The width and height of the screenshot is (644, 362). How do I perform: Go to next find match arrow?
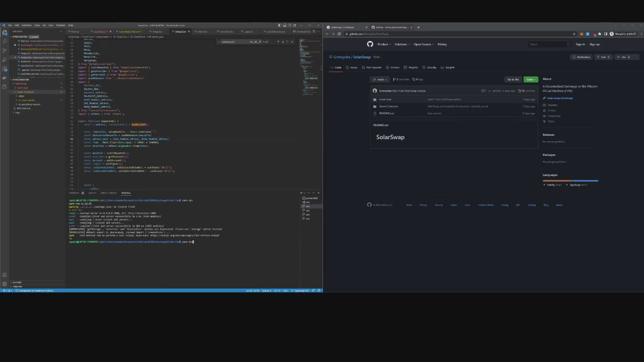click(x=283, y=42)
